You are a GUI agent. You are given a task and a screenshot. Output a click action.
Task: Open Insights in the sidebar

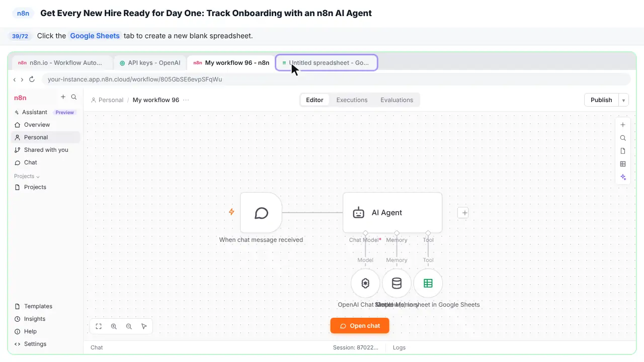point(45,319)
